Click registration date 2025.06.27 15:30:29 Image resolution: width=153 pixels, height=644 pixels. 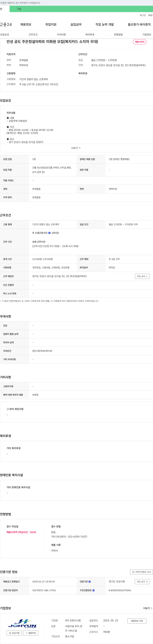click(x=44, y=582)
